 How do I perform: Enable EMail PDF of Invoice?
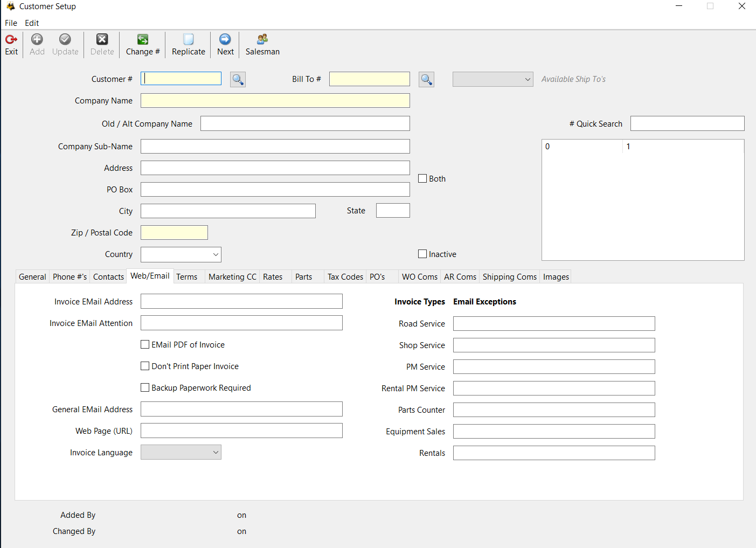145,344
